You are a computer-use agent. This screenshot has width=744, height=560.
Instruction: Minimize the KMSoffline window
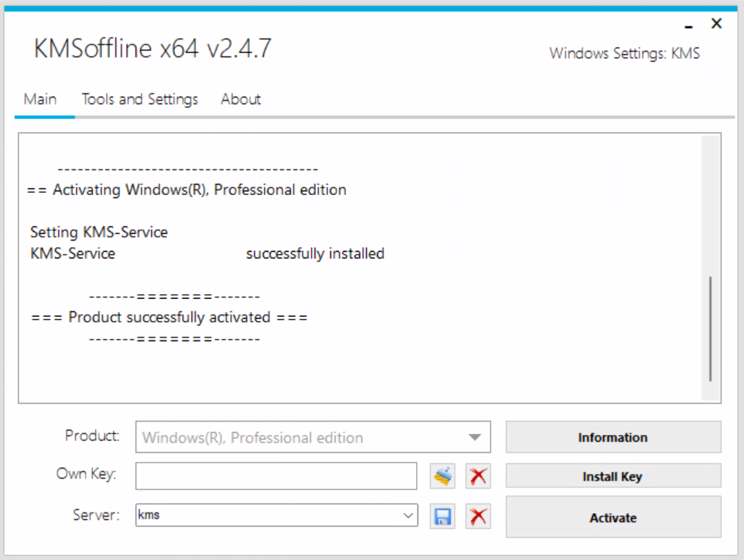point(688,26)
